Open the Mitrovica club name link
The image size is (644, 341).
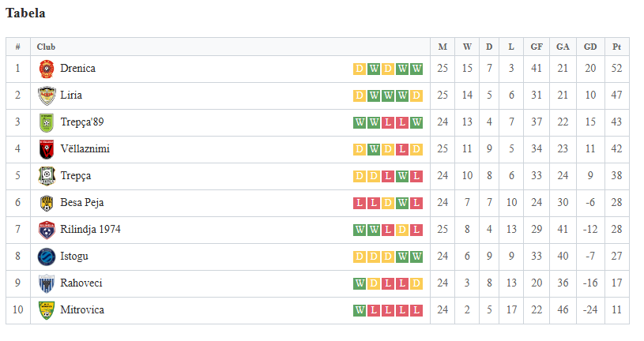click(82, 309)
